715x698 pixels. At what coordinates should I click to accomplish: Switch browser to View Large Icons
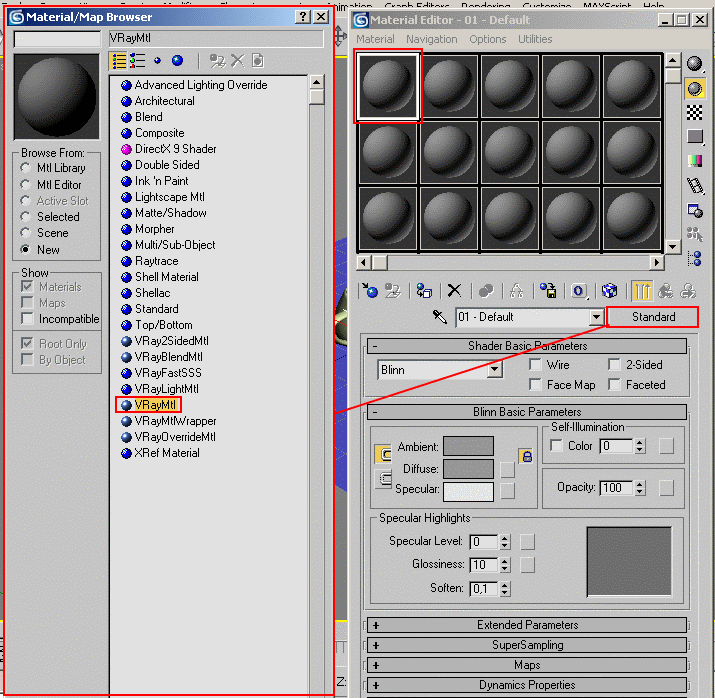click(177, 61)
